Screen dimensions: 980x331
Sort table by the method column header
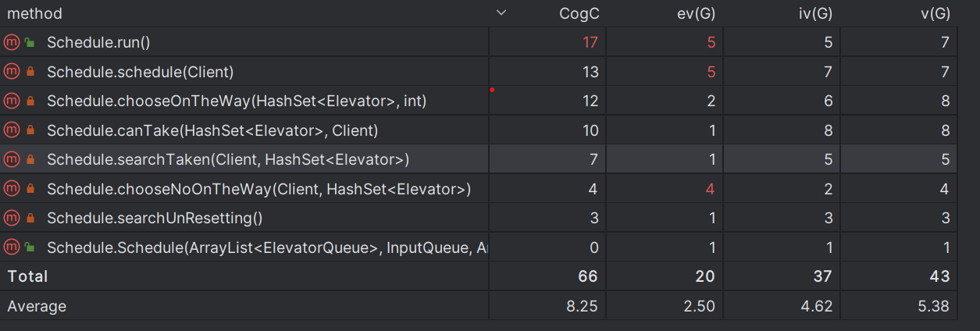coord(34,13)
